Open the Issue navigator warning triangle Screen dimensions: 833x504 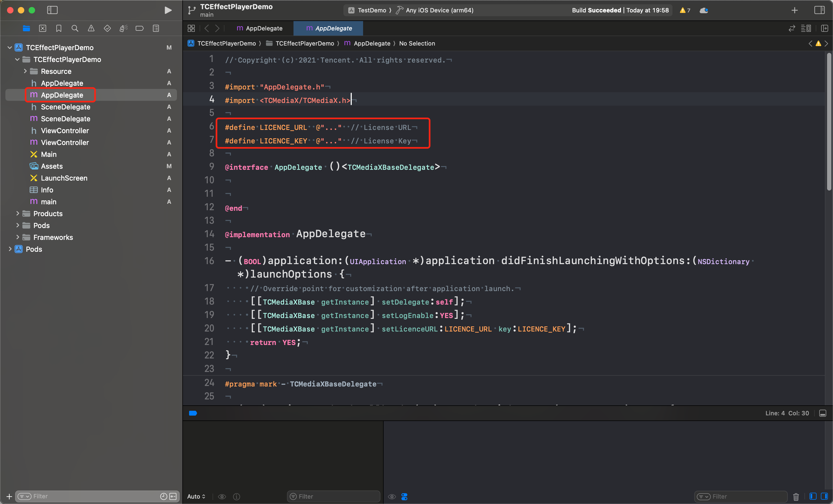[91, 28]
